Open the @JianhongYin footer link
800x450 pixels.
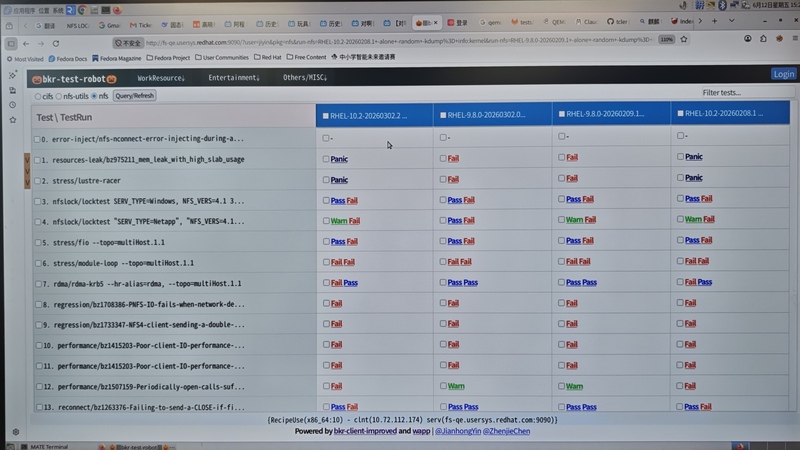click(458, 431)
